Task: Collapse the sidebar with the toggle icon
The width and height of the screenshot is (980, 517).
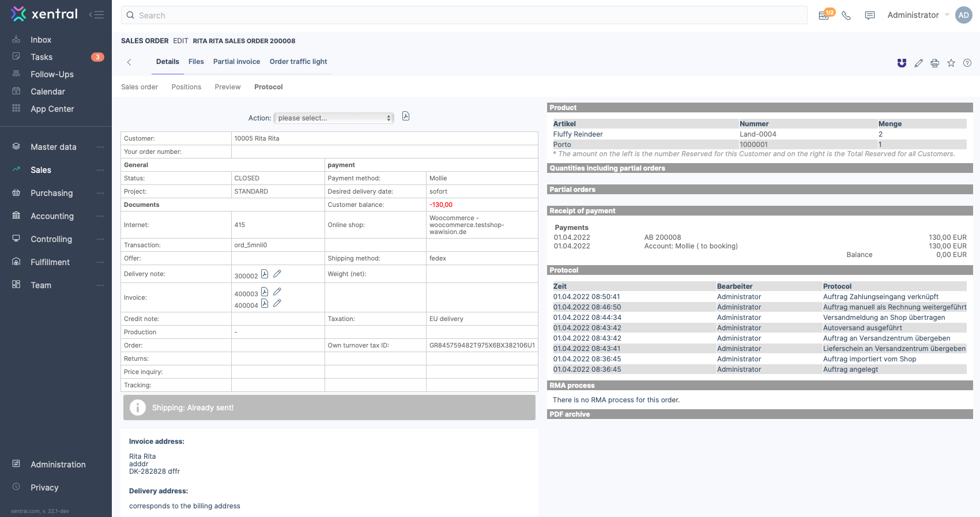Action: pos(96,15)
